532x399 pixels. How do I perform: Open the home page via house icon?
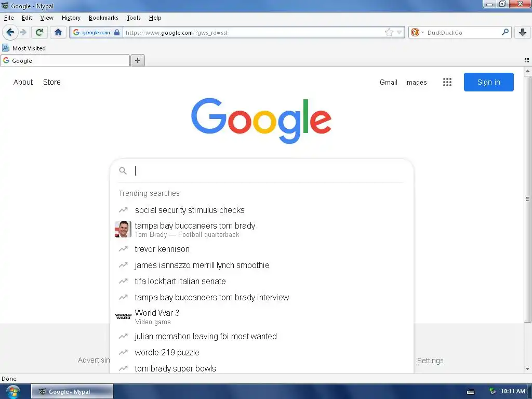click(x=58, y=33)
